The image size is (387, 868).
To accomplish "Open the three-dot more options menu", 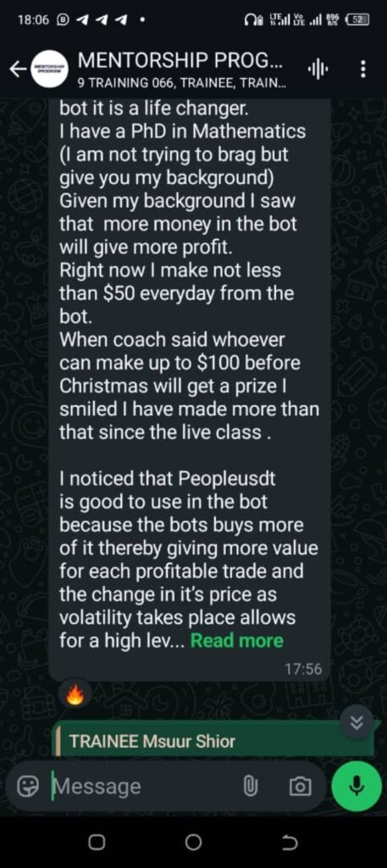I will coord(362,70).
